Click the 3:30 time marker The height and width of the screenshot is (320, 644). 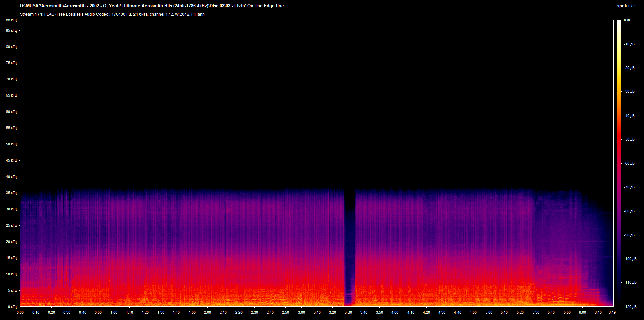tap(348, 312)
